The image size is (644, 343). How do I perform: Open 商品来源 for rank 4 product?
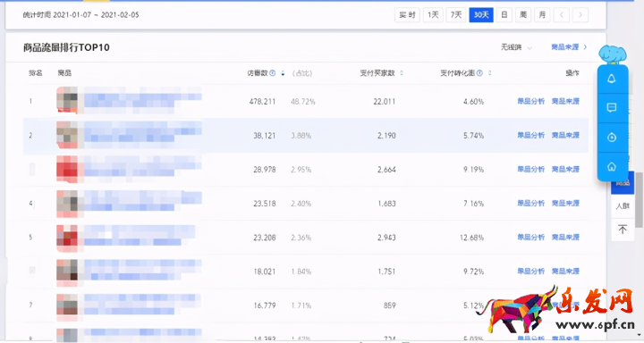point(565,203)
